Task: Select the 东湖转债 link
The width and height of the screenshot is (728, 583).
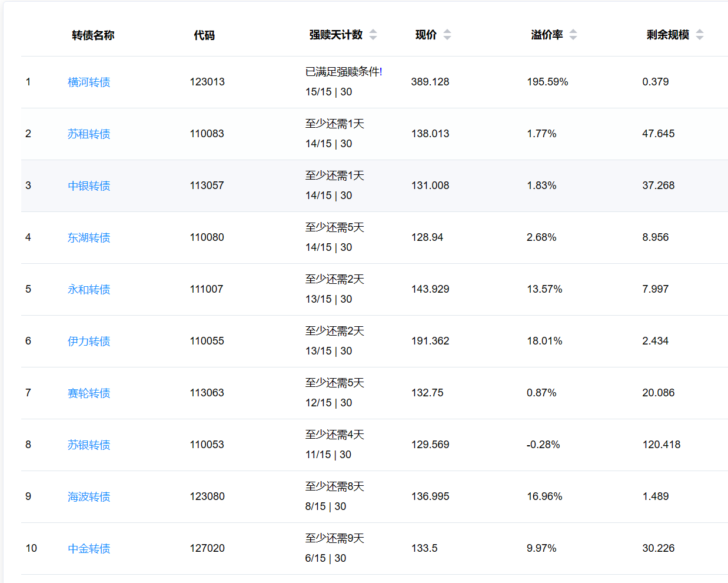Action: [x=89, y=238]
